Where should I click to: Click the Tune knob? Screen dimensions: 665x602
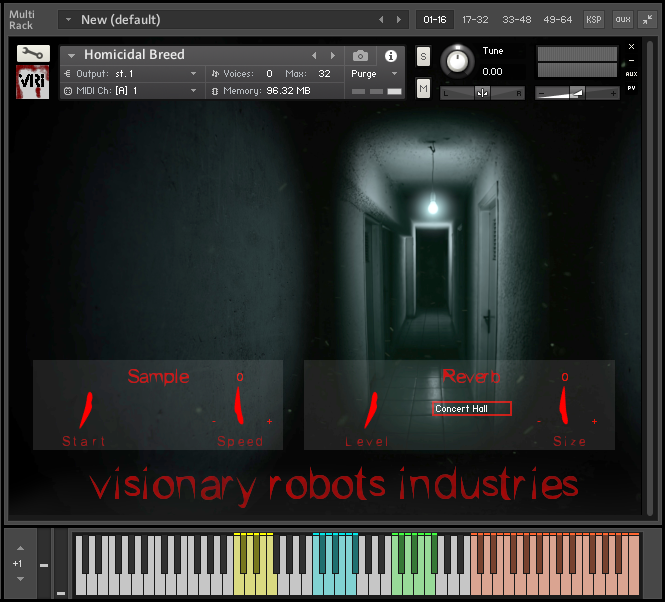click(x=458, y=61)
